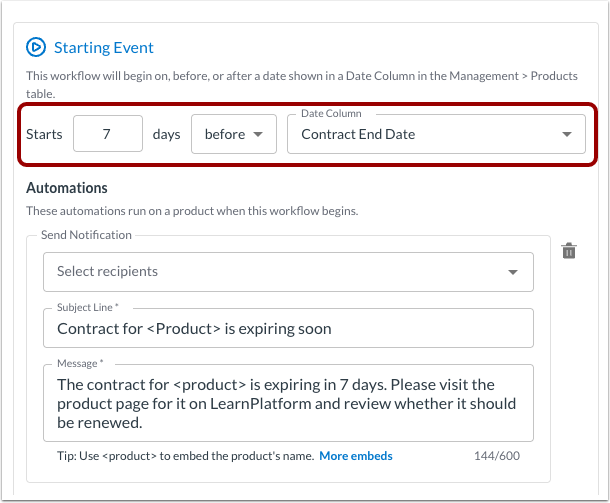Image resolution: width=610 pixels, height=503 pixels.
Task: Delete the Send Notification automation with trash icon
Action: pos(568,251)
